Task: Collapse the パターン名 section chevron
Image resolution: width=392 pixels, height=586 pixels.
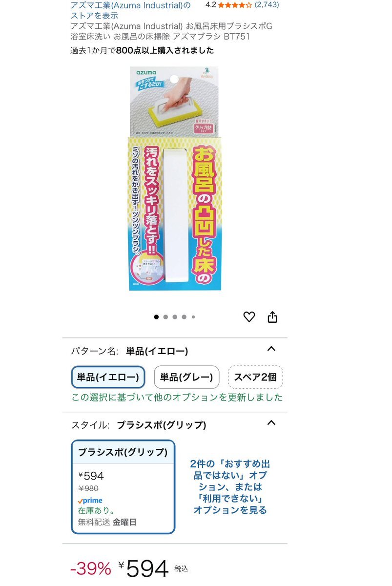Action: point(272,349)
